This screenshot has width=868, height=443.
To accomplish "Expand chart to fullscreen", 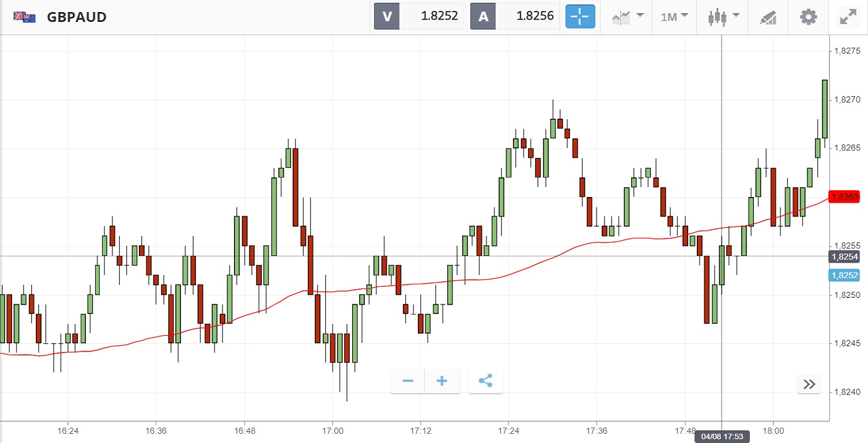I will (848, 17).
